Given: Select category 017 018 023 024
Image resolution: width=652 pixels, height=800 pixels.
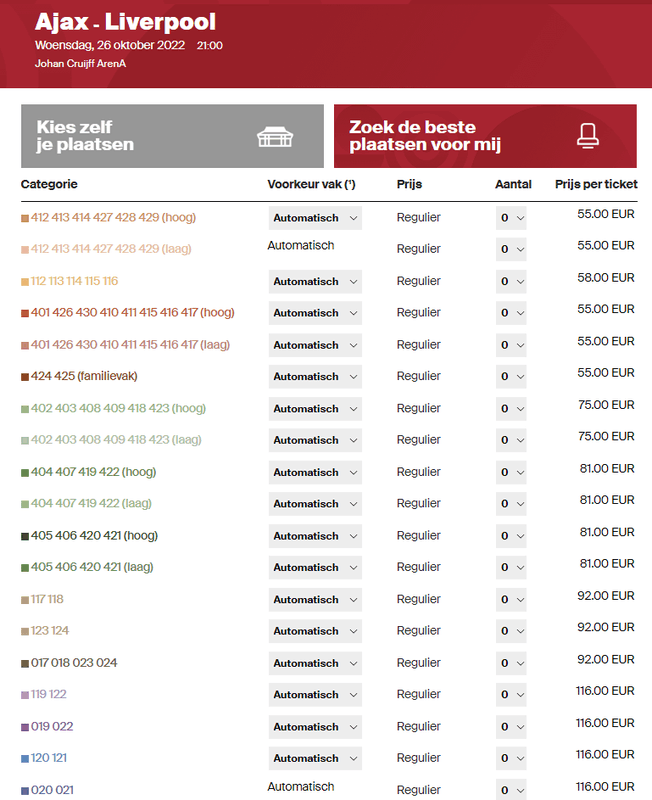Looking at the screenshot, I should (74, 663).
